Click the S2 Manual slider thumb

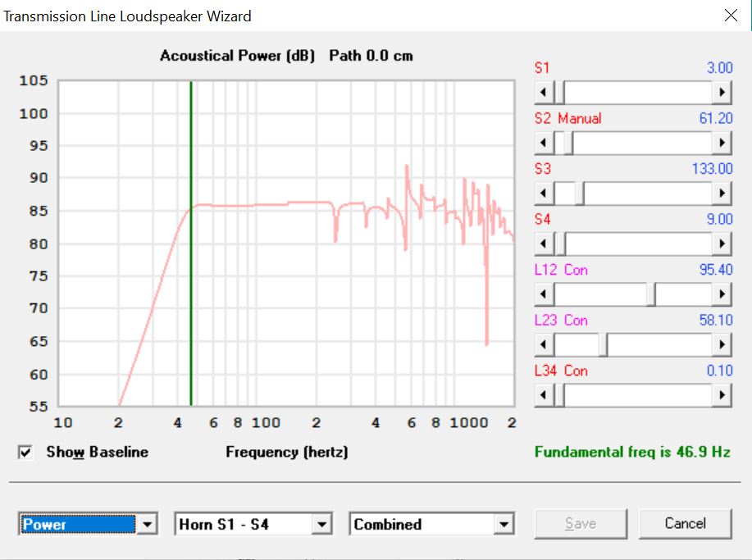[569, 143]
